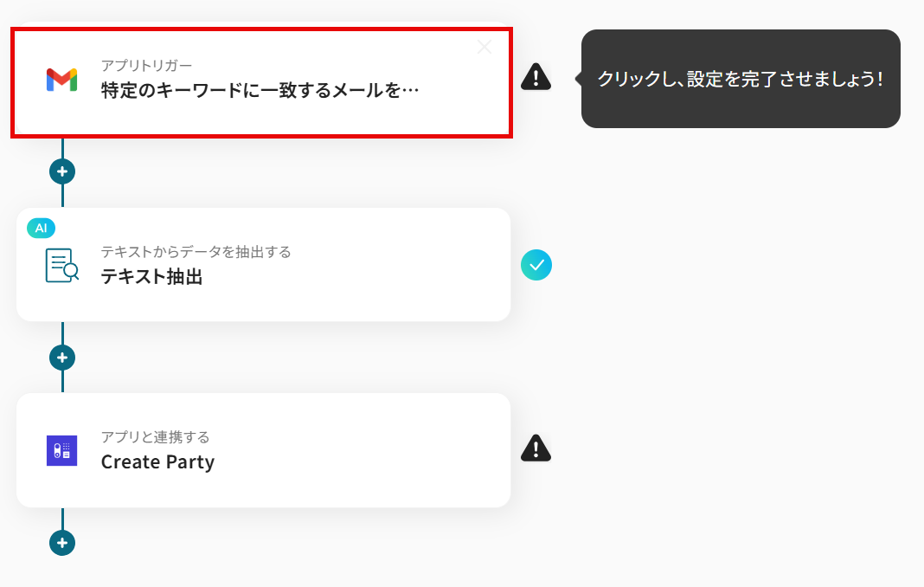Click the アプリトリガー label

[x=146, y=66]
